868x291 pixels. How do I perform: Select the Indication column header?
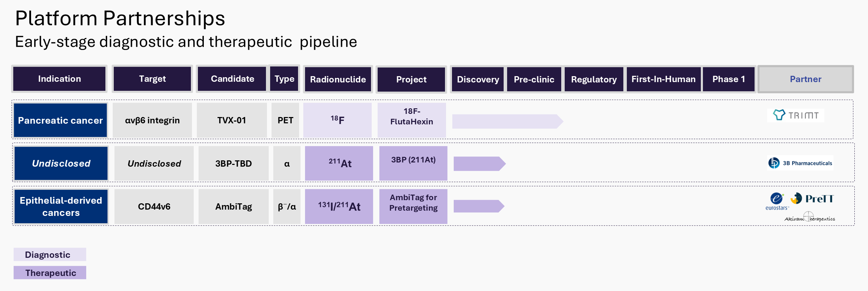(59, 79)
